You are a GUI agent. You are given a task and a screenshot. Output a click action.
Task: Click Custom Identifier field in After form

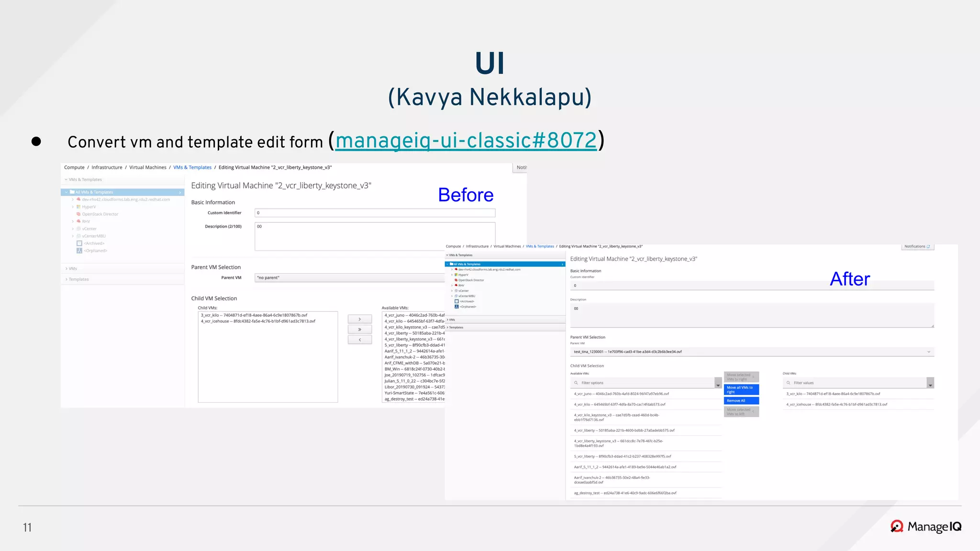752,286
